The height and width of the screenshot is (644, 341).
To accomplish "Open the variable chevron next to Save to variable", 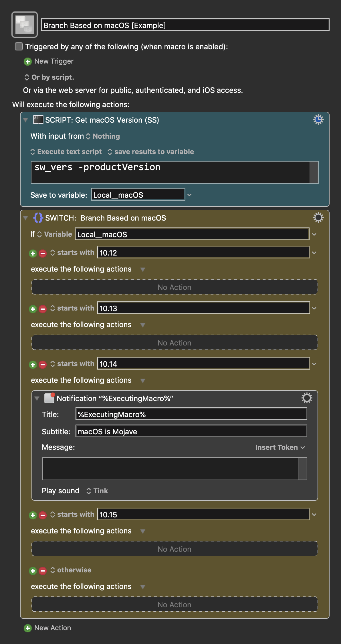I will (189, 195).
